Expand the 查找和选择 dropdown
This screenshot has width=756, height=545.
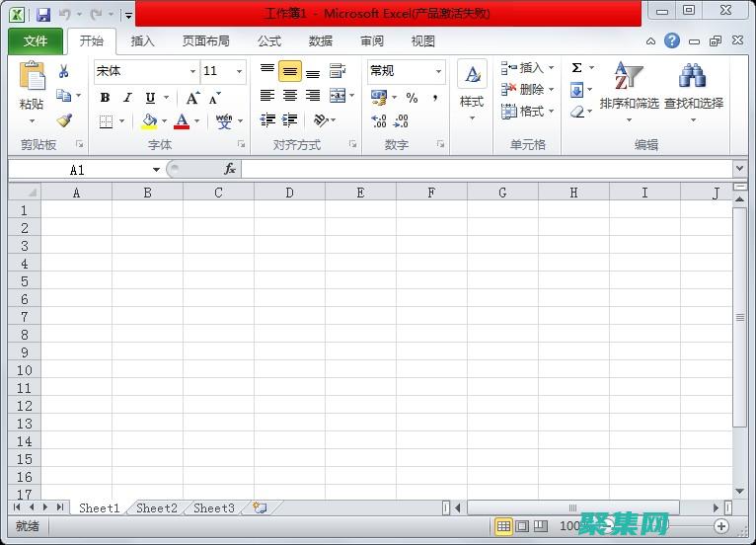(x=693, y=119)
